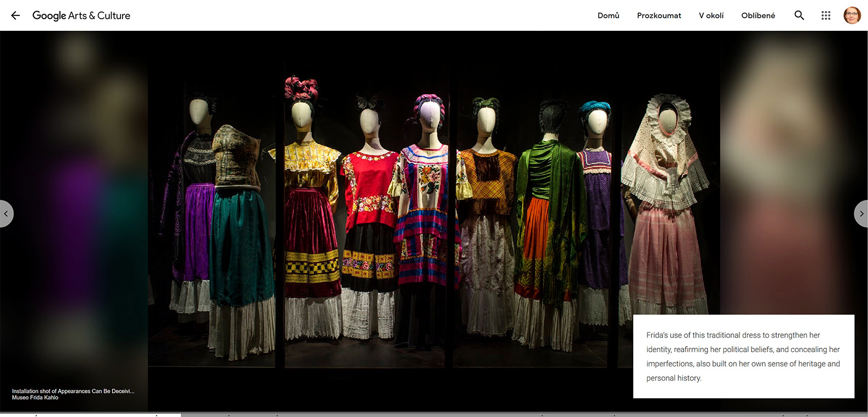Click the blurred previous image on left
Viewport: 868px width, 417px height.
74,220
